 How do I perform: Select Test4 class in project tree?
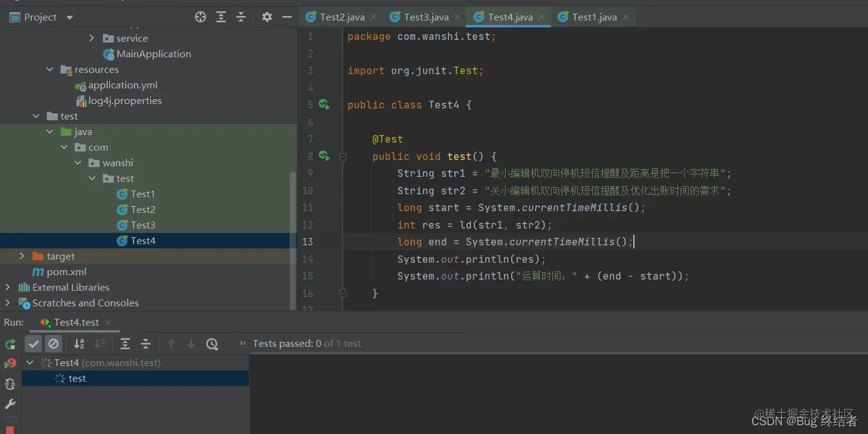point(143,241)
